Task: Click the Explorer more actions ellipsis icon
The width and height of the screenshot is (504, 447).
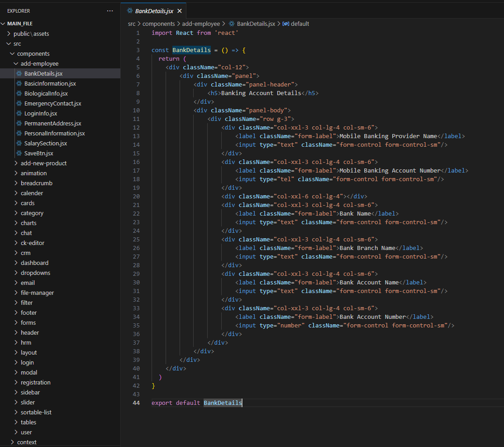Action: pyautogui.click(x=110, y=10)
